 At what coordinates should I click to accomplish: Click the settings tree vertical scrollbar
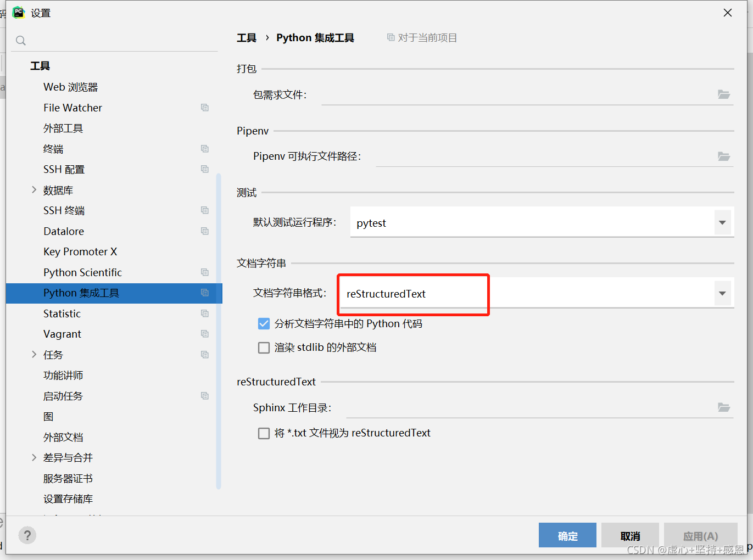point(219,331)
